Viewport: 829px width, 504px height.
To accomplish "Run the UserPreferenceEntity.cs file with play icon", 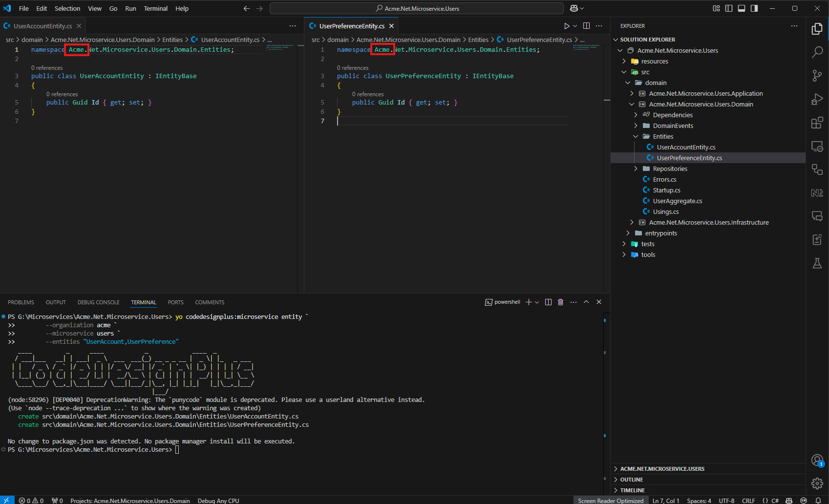I will coord(567,26).
